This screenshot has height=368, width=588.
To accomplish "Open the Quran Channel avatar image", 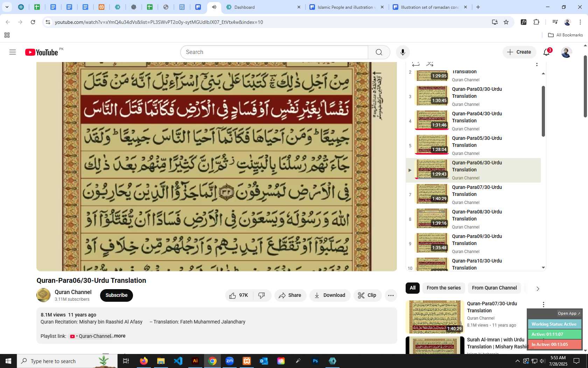I will click(x=43, y=295).
